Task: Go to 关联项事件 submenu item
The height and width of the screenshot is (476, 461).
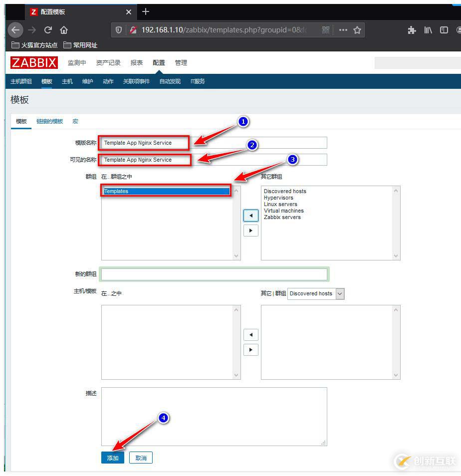Action: click(136, 81)
